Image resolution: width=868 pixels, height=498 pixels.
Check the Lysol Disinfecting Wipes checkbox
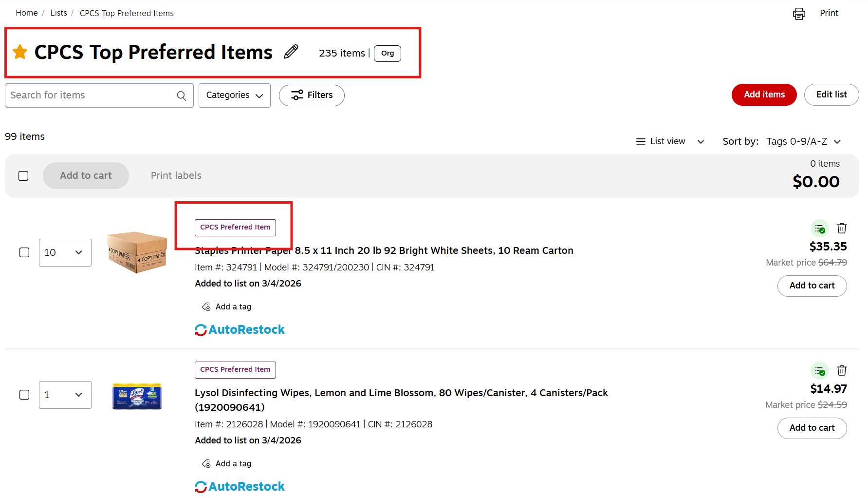click(24, 395)
